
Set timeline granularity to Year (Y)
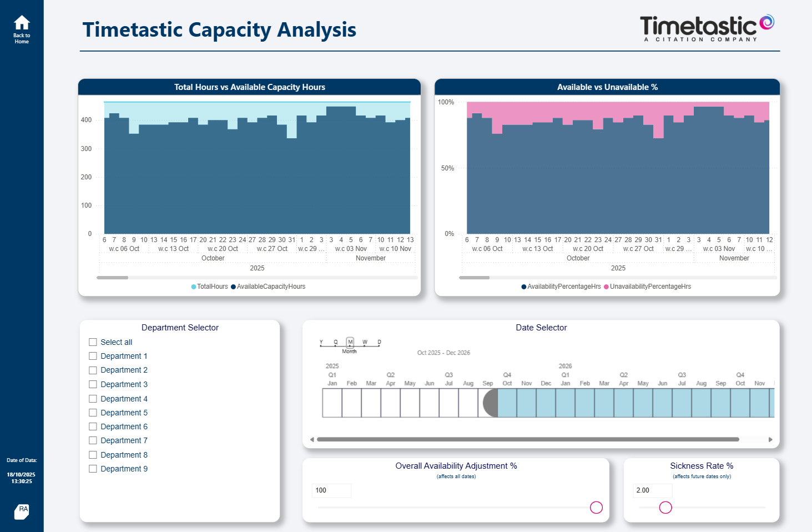[321, 342]
